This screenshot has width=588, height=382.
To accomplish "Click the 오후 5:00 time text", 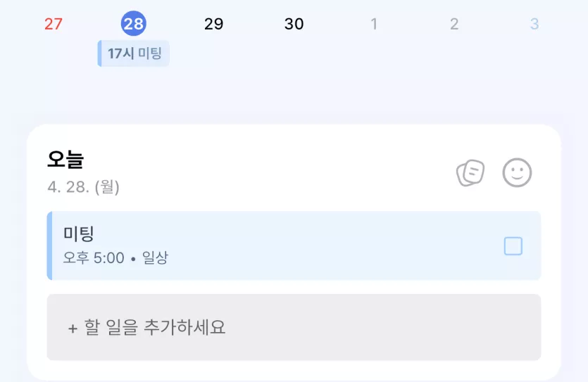I will [94, 257].
